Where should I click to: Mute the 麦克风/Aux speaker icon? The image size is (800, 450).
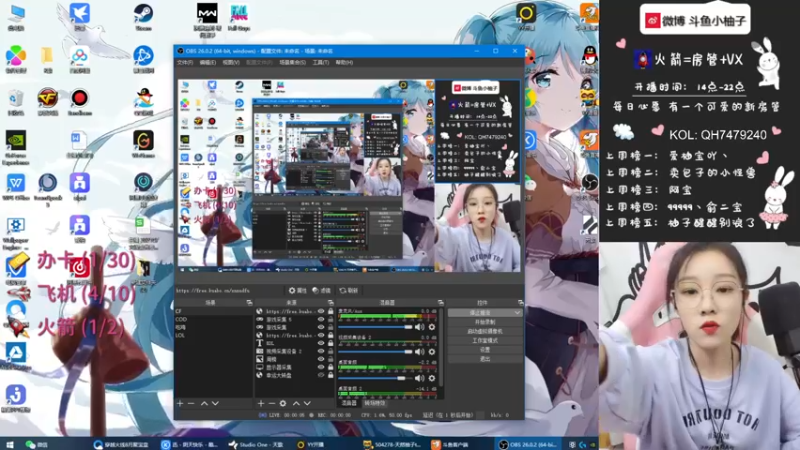(420, 327)
